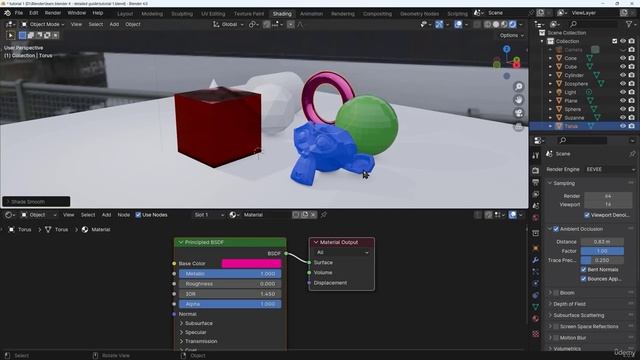Screen dimensions: 640x360
Task: Pin the Scene properties context
Action: [x=632, y=154]
